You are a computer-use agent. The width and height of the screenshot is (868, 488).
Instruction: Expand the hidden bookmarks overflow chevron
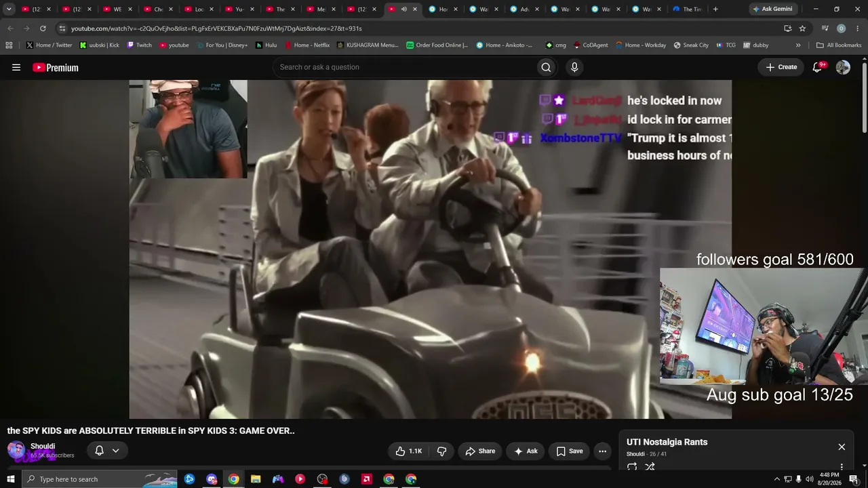pos(798,45)
